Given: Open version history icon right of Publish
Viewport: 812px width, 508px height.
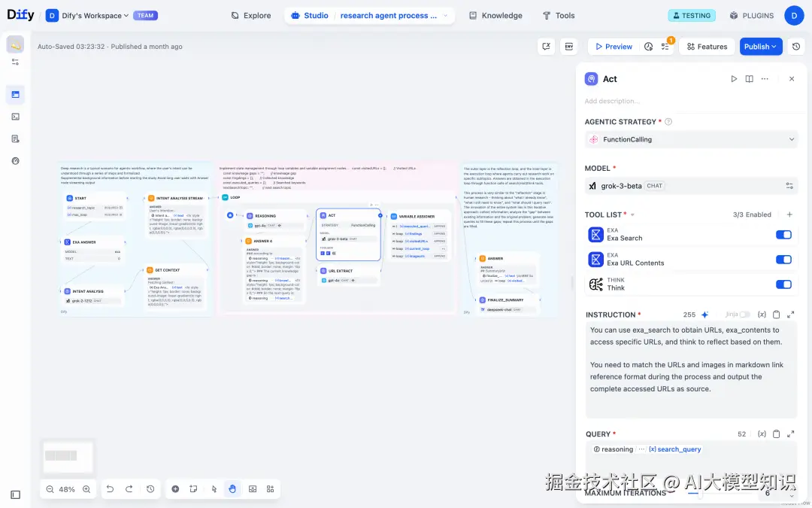Looking at the screenshot, I should pyautogui.click(x=796, y=47).
